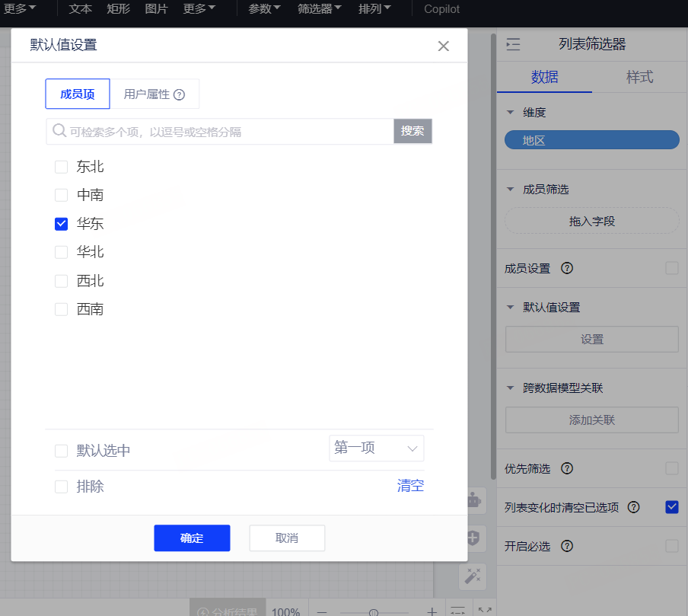The image size is (688, 616).
Task: Click the help icon beside 成员设置
Action: tap(566, 268)
